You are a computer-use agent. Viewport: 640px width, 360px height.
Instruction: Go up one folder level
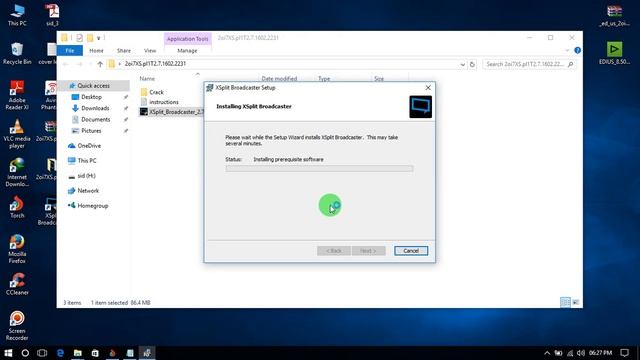(x=100, y=64)
